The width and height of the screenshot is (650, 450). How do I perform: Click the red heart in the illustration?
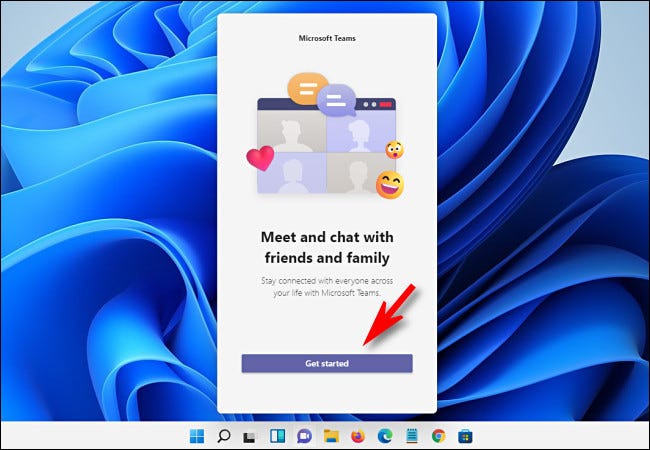(260, 158)
